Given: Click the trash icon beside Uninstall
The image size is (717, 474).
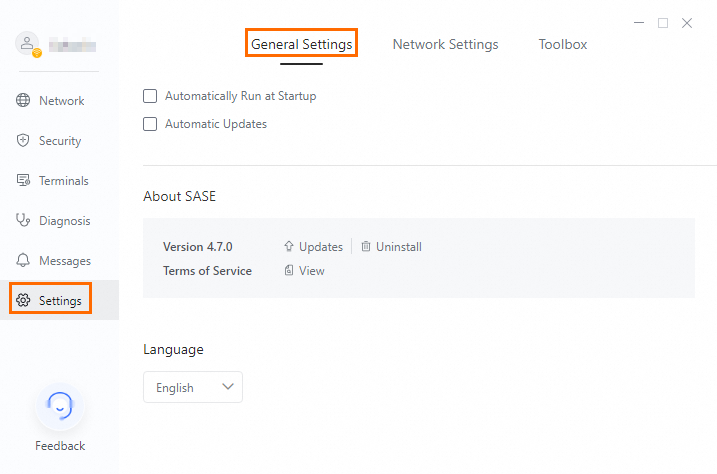Looking at the screenshot, I should click(366, 247).
